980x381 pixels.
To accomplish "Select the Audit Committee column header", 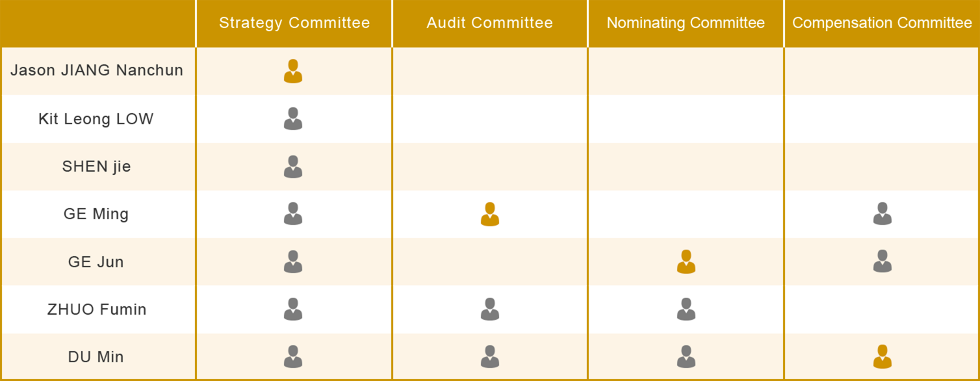I will 490,23.
